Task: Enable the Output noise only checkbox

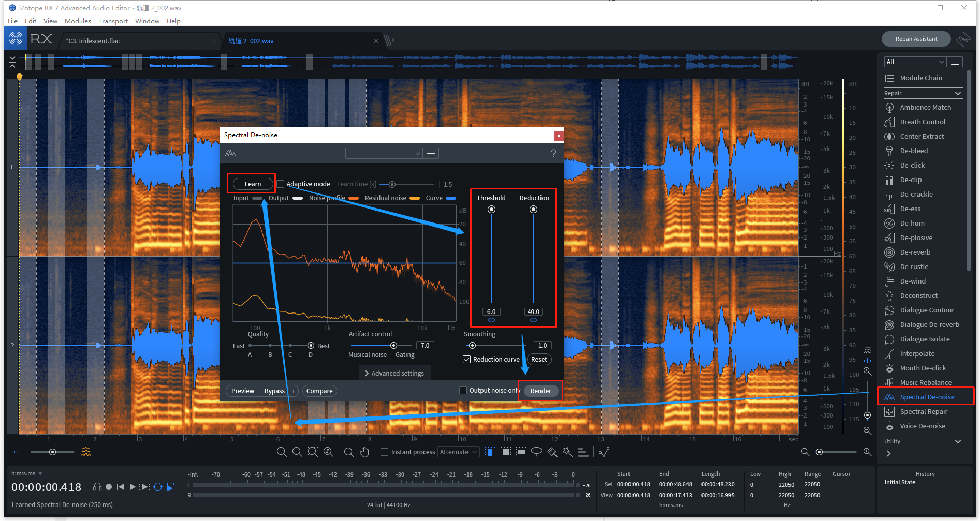Action: pyautogui.click(x=463, y=390)
